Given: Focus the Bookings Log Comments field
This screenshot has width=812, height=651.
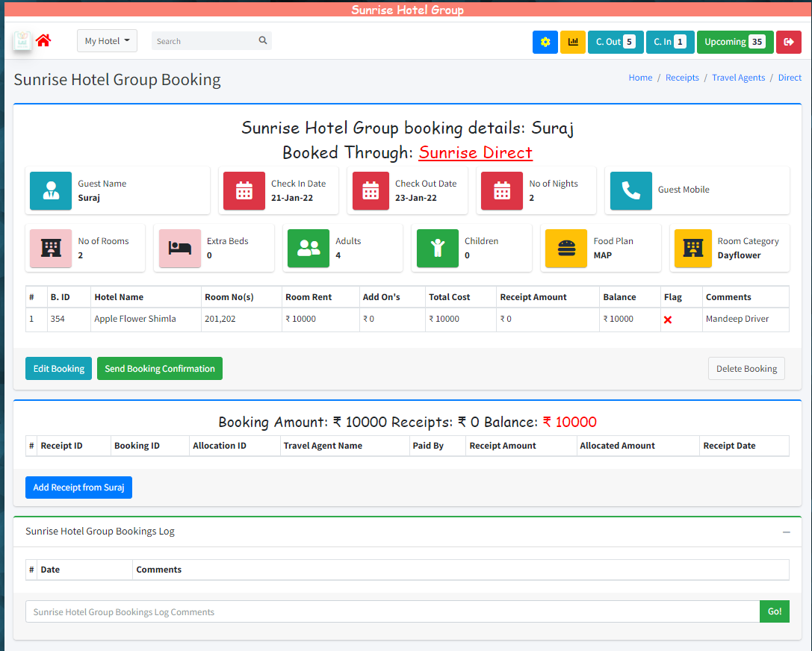Looking at the screenshot, I should click(x=392, y=611).
